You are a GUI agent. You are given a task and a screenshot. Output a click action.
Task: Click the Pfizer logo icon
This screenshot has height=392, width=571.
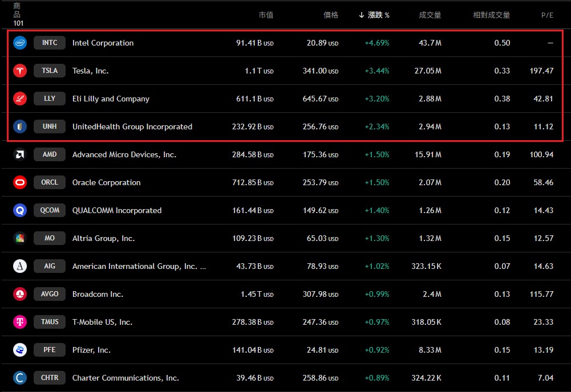click(x=20, y=350)
